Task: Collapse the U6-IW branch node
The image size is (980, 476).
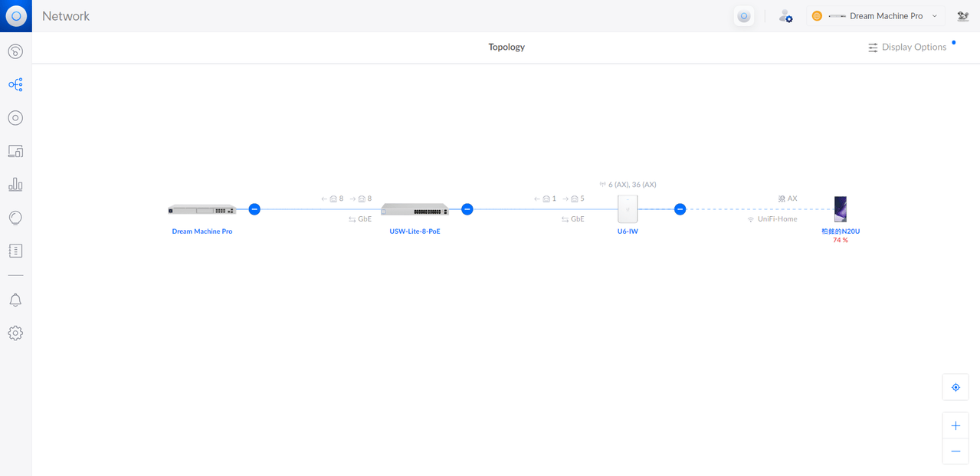Action: pyautogui.click(x=680, y=209)
